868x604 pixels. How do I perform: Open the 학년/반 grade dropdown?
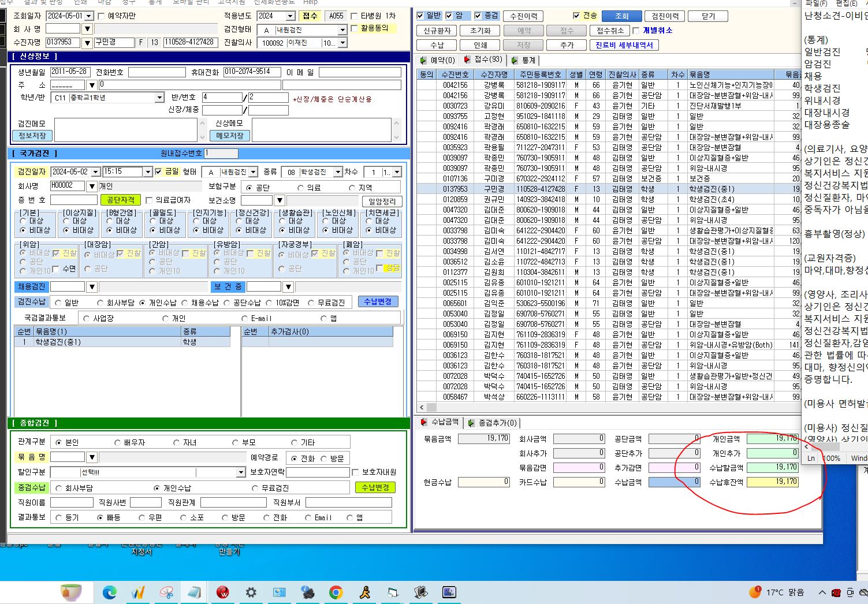pos(159,98)
